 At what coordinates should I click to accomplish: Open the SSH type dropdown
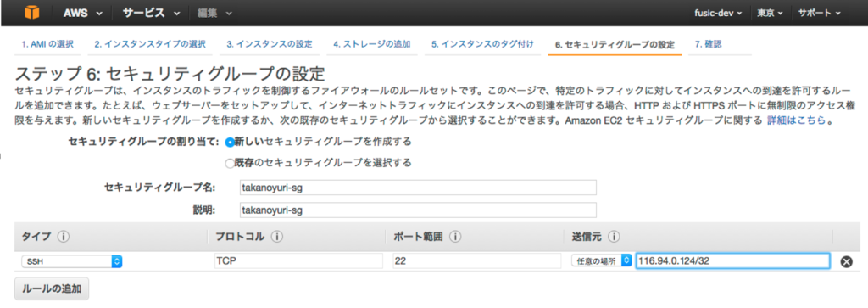tap(72, 261)
